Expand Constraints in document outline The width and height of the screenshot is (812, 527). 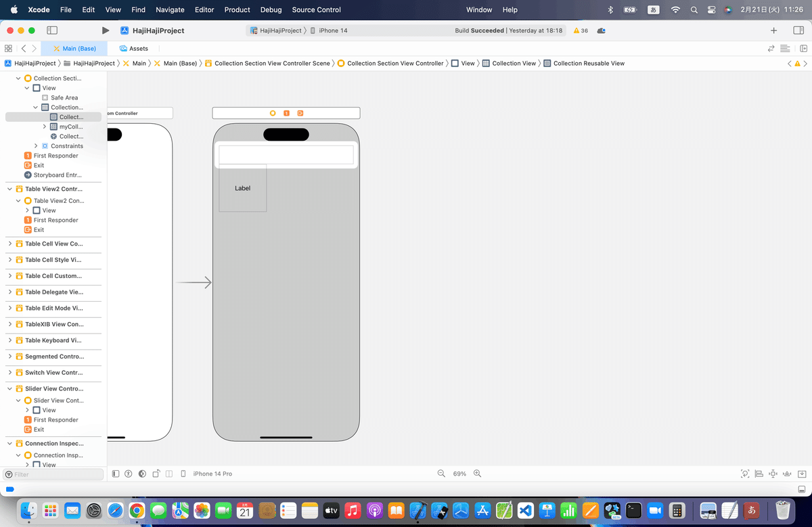[x=36, y=146]
